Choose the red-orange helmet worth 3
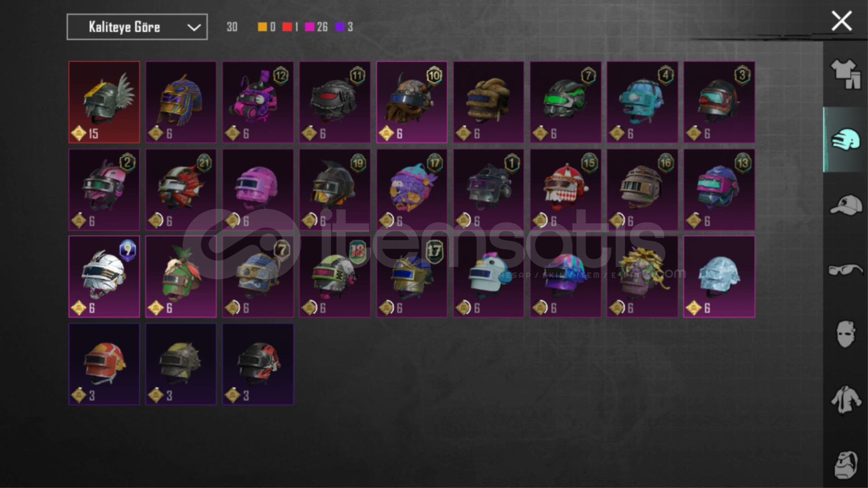This screenshot has height=488, width=868. click(x=104, y=364)
